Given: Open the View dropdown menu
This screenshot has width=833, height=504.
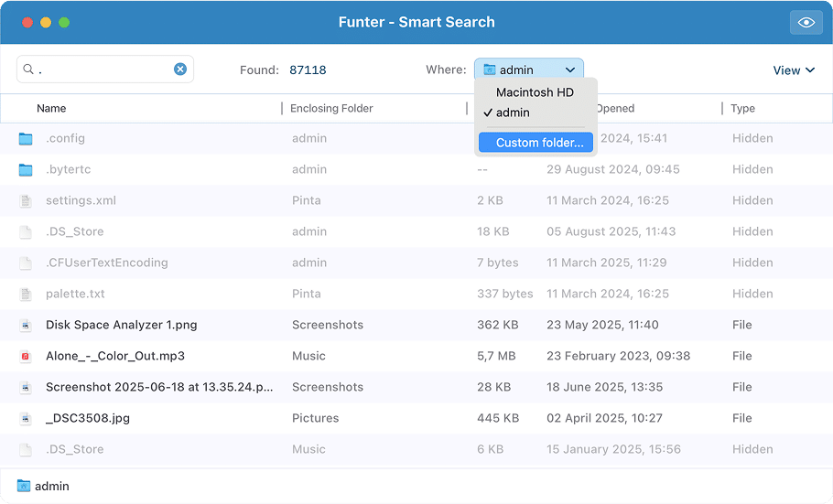Looking at the screenshot, I should point(794,70).
